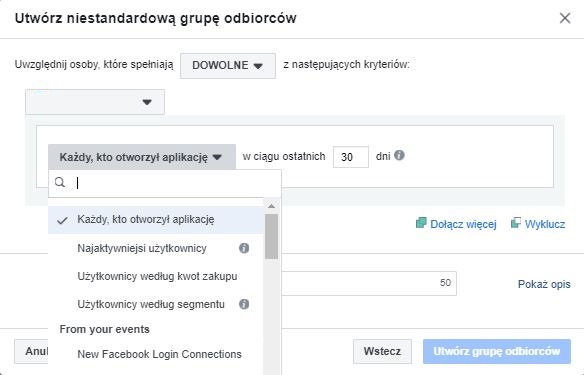Click the days number field showing 30
Viewport: 584px width, 375px height.
[350, 157]
